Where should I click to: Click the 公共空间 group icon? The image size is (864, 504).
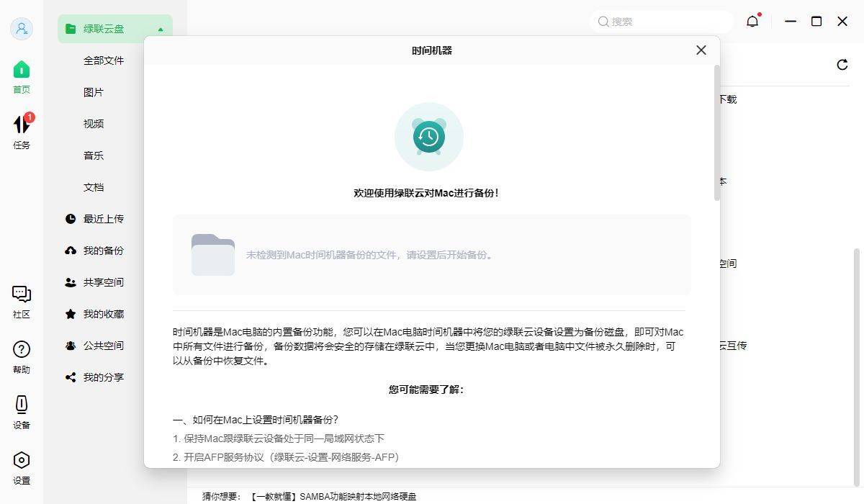coord(71,346)
